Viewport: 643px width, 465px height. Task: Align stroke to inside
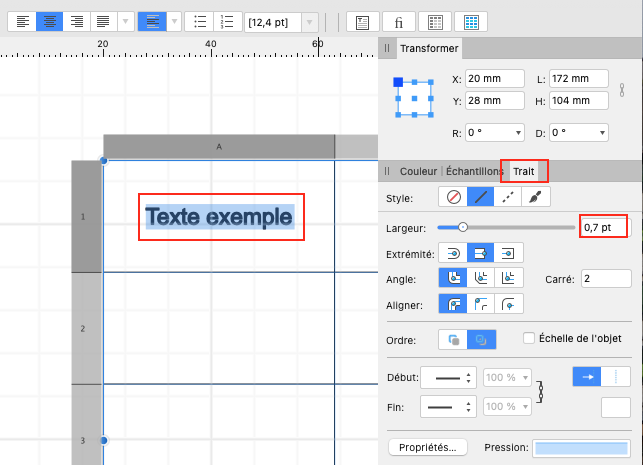coord(481,304)
